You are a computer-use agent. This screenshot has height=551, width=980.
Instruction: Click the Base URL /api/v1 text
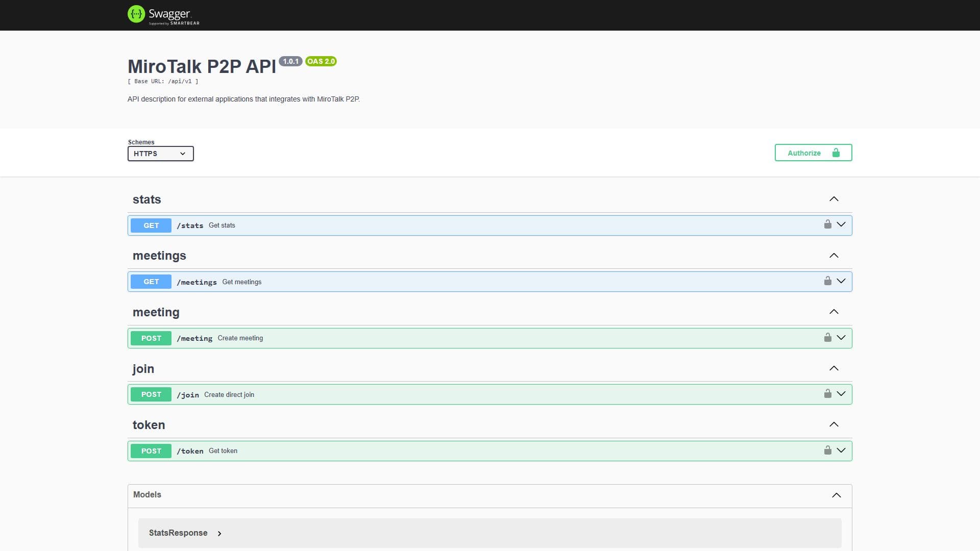tap(163, 81)
